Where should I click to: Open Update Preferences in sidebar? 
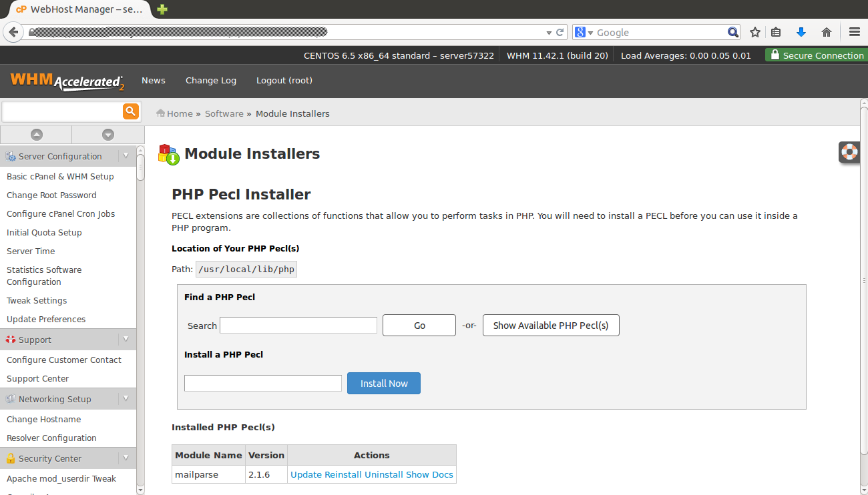coord(46,319)
